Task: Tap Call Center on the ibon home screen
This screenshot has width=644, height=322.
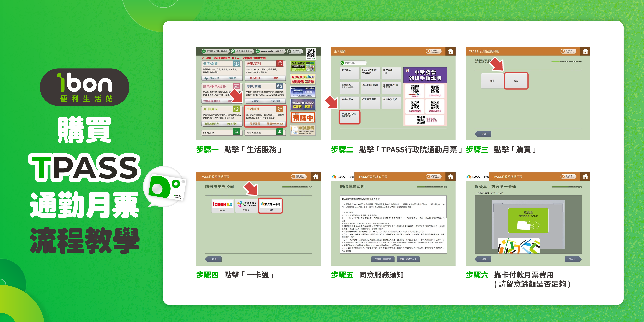Action: point(295,51)
